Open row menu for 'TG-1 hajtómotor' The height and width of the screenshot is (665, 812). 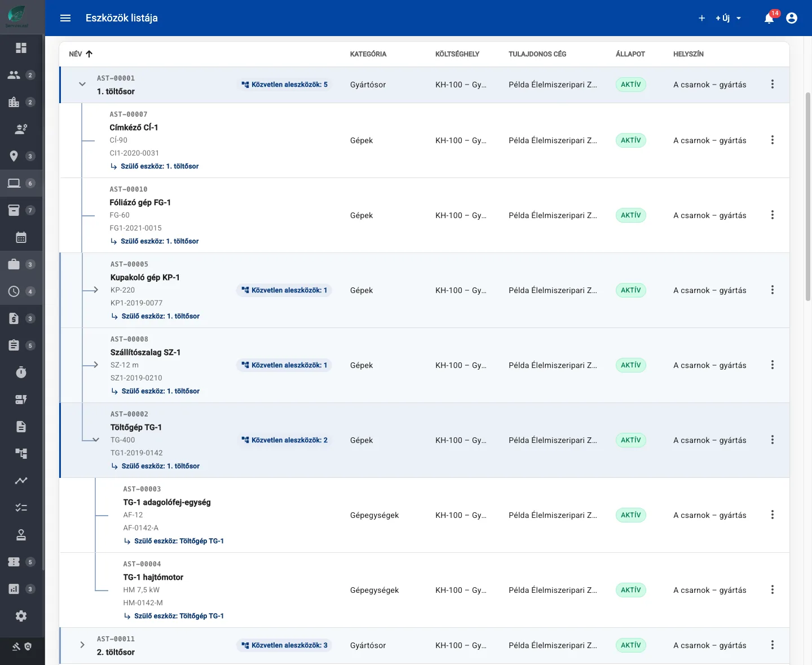(x=773, y=590)
